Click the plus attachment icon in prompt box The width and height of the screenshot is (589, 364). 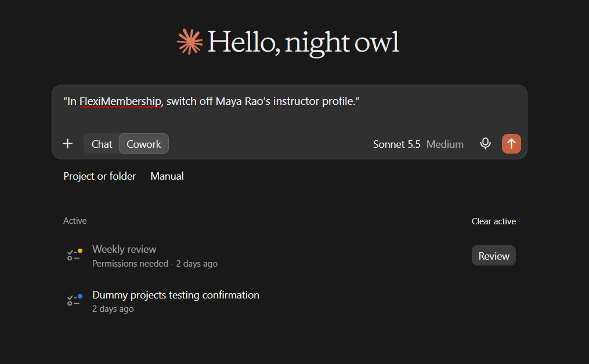[68, 144]
